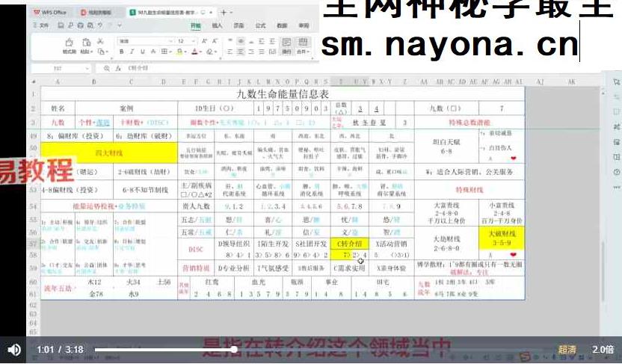This screenshot has width=622, height=364.
Task: Toggle bold formatting
Action: tap(121, 52)
